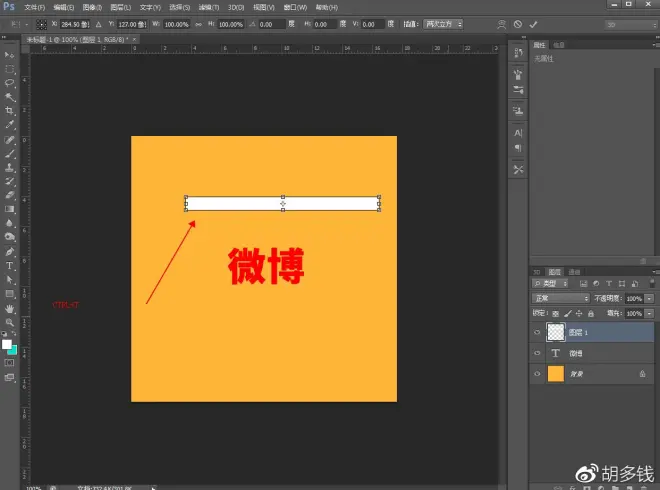Toggle lock all padlock in layers panel
Viewport: 660px width, 490px height.
[x=591, y=313]
